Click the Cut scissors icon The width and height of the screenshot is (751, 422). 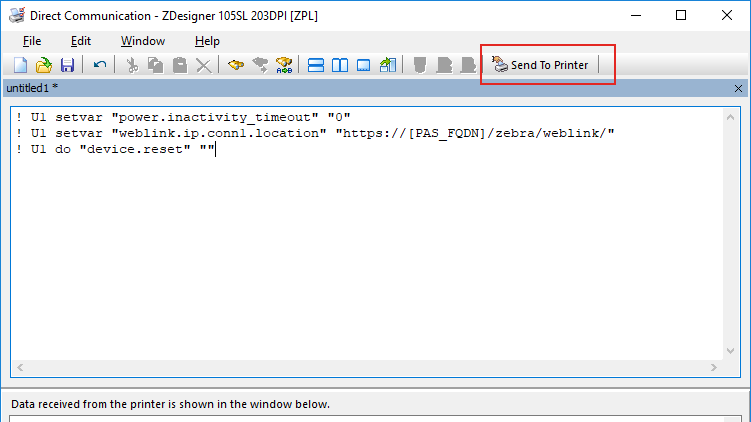pos(132,65)
